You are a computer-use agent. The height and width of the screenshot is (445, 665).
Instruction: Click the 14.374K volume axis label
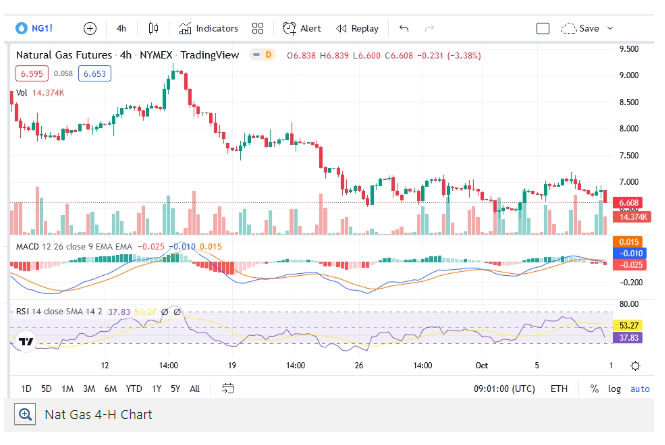click(x=633, y=217)
